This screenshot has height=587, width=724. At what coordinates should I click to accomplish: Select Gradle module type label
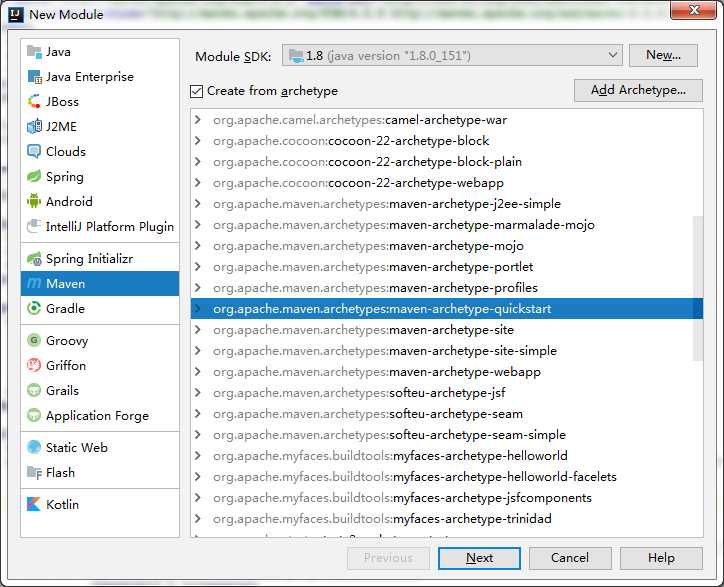[x=65, y=309]
